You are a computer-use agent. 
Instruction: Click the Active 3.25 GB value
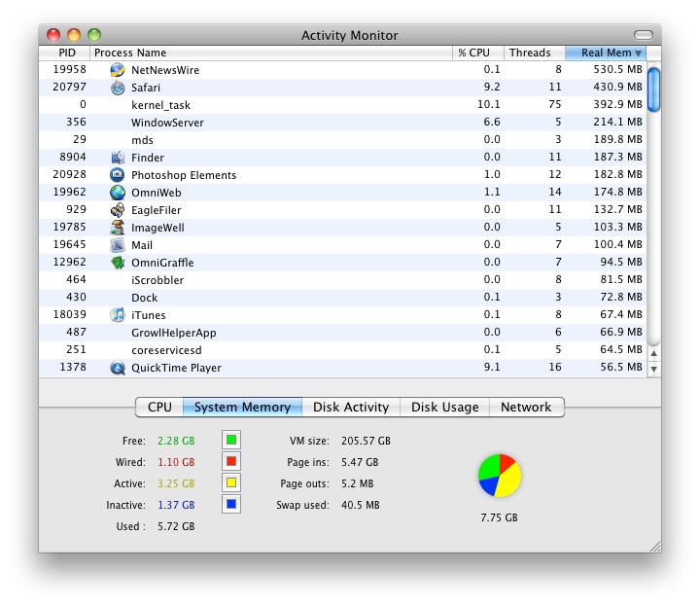point(176,483)
